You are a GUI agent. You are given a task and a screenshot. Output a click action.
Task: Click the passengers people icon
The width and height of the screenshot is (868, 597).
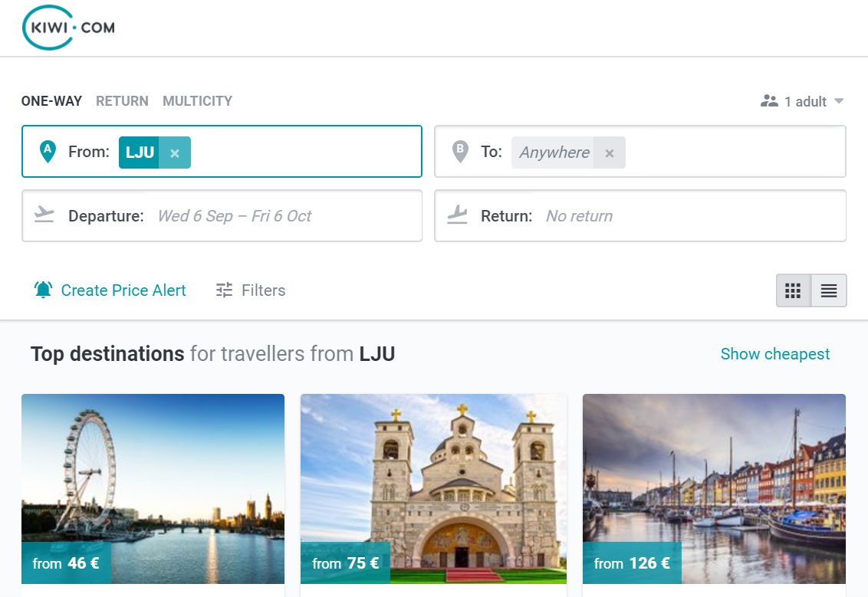pyautogui.click(x=769, y=101)
